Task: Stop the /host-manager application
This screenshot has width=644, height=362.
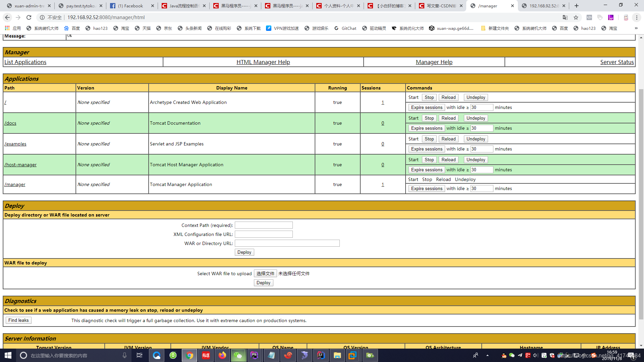Action: (429, 160)
